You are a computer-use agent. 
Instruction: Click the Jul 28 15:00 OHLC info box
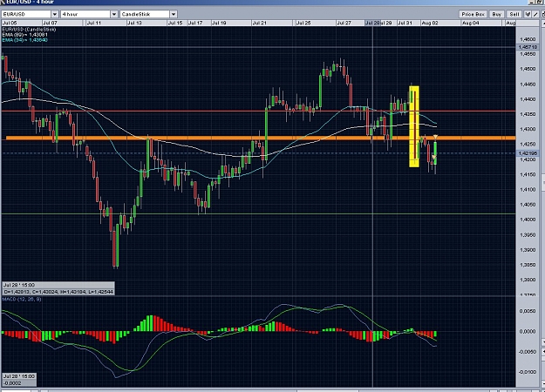(x=58, y=288)
